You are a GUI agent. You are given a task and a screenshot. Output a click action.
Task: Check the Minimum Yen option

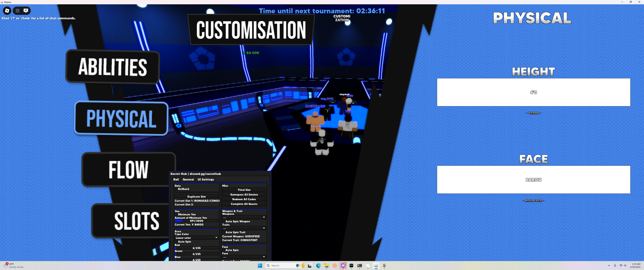click(176, 215)
